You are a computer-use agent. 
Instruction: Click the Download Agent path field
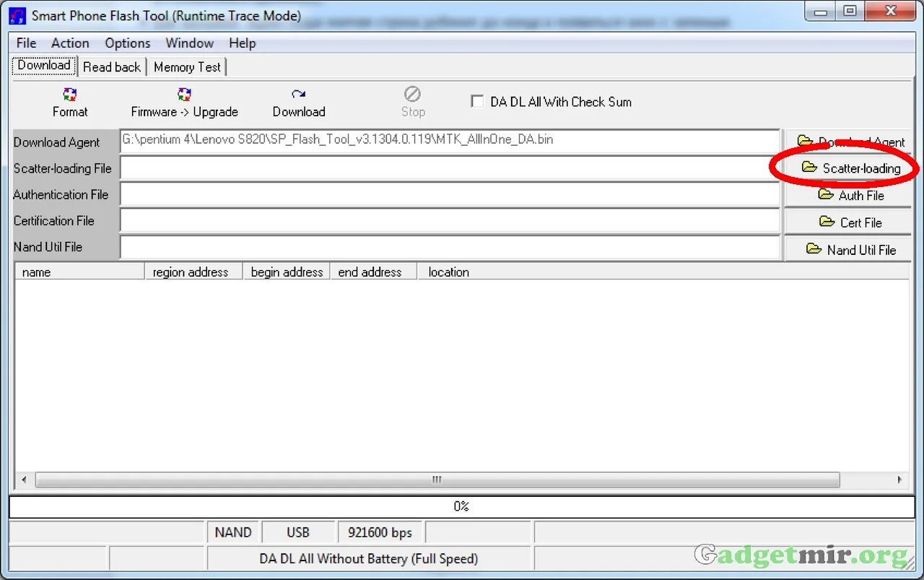coord(450,141)
